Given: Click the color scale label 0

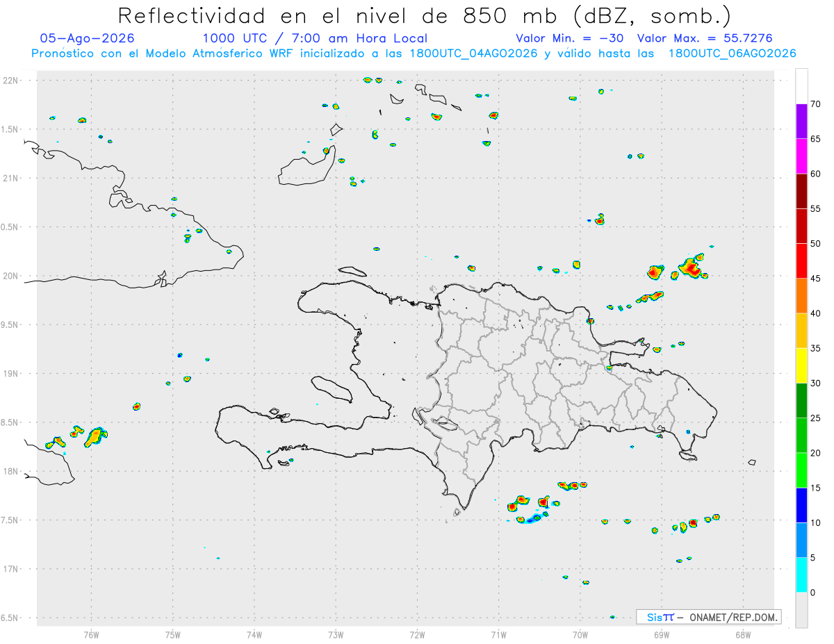Looking at the screenshot, I should (x=812, y=593).
